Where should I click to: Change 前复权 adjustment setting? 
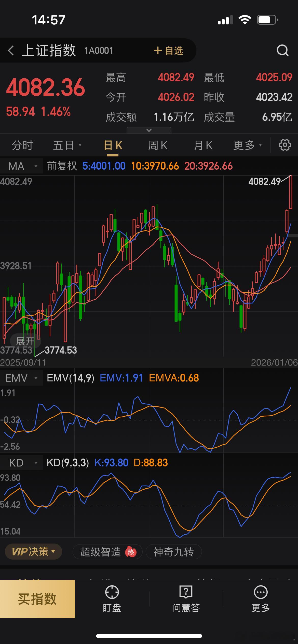(x=62, y=166)
